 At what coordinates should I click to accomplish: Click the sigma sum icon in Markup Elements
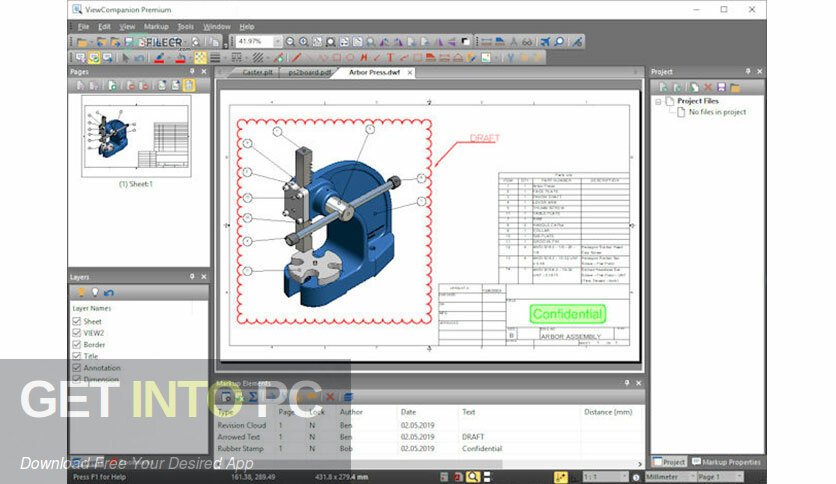pos(253,397)
